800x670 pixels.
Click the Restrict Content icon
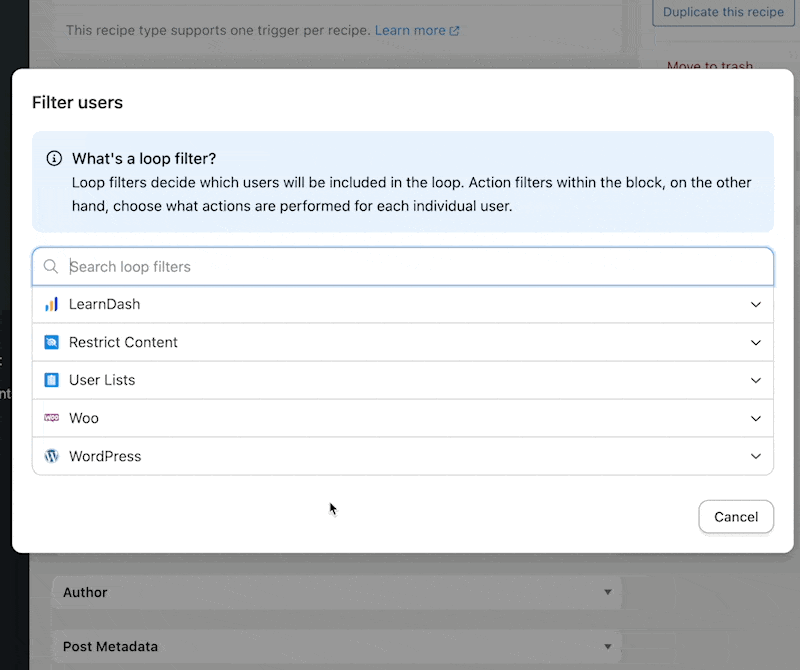tap(51, 342)
